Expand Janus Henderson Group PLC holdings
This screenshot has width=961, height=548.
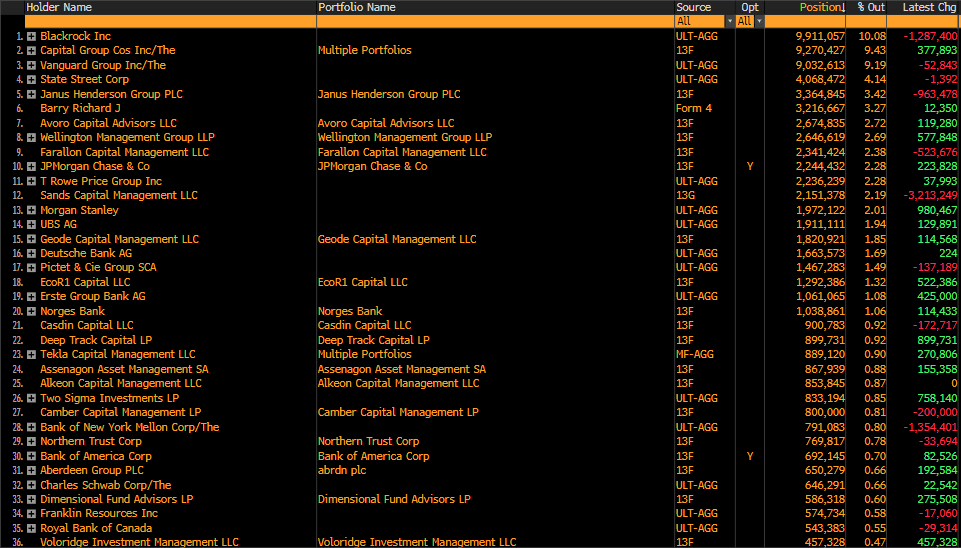tap(32, 94)
